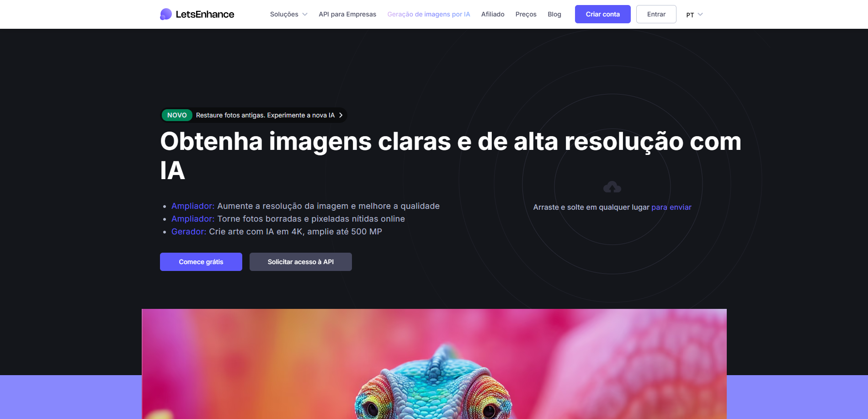Image resolution: width=868 pixels, height=419 pixels.
Task: Click the Comece grátis button
Action: (x=201, y=262)
